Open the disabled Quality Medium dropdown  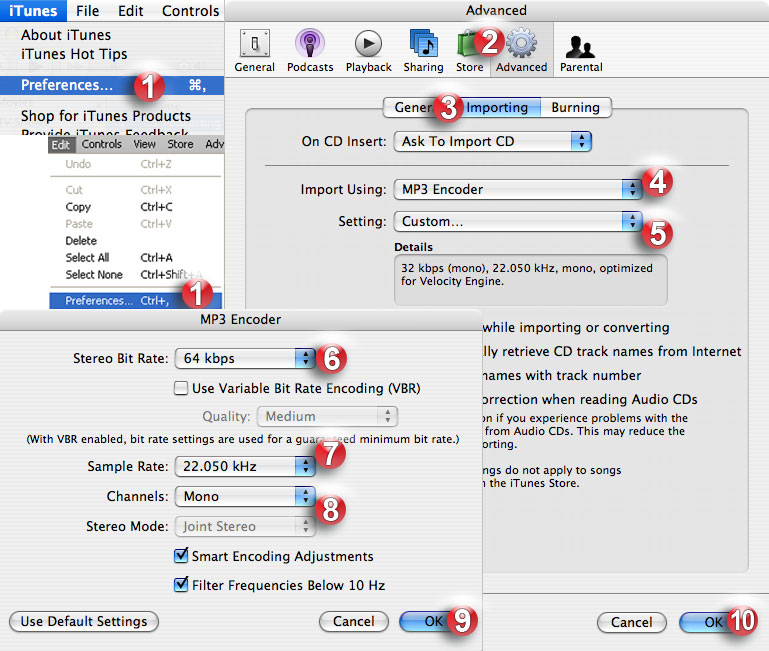[x=327, y=416]
